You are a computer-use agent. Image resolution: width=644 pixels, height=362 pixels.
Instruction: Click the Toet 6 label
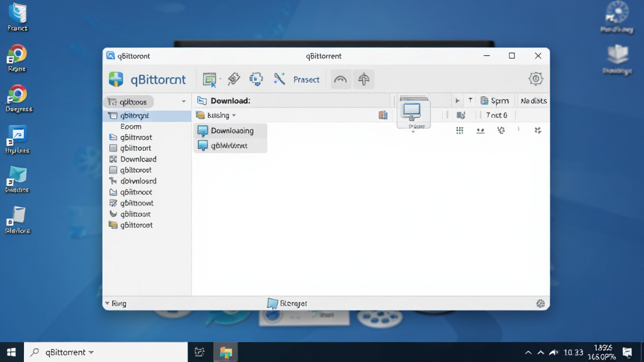click(497, 116)
